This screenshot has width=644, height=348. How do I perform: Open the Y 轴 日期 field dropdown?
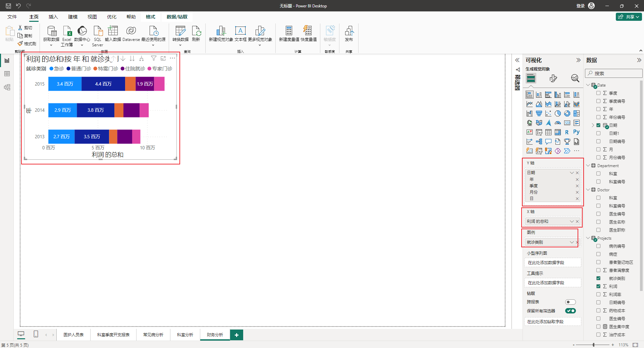[572, 173]
